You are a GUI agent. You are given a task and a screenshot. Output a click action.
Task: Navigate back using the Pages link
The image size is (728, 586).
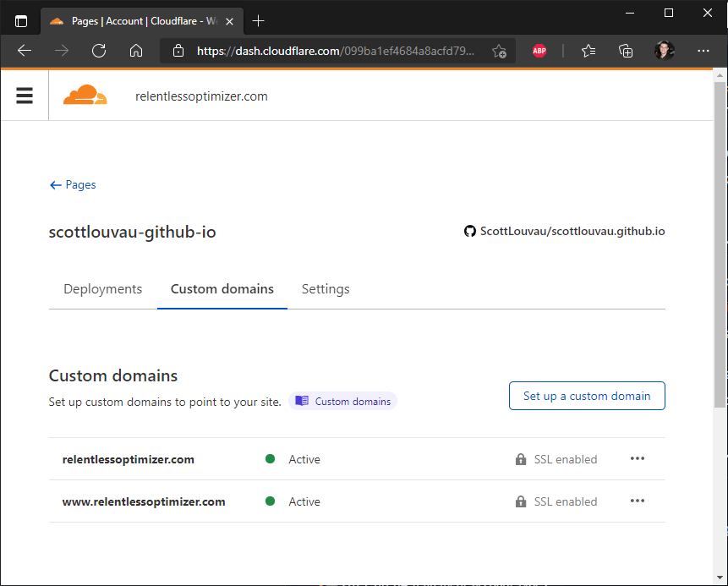tap(72, 184)
